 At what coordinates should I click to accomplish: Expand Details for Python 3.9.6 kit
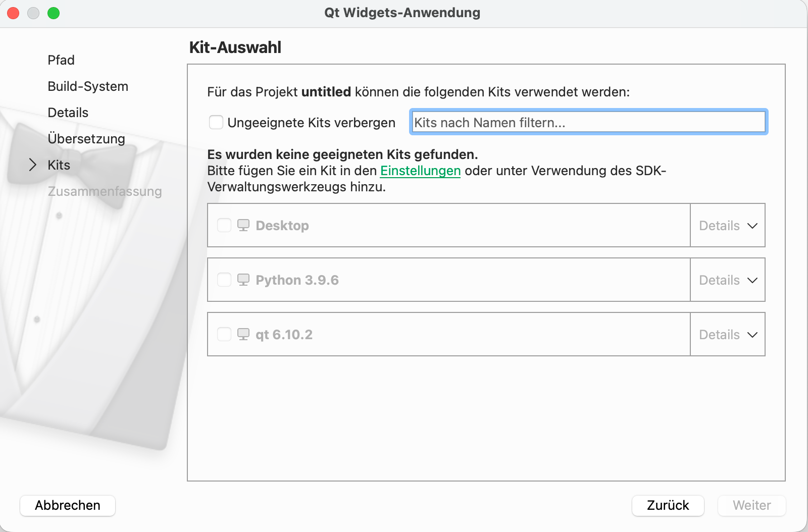coord(728,280)
